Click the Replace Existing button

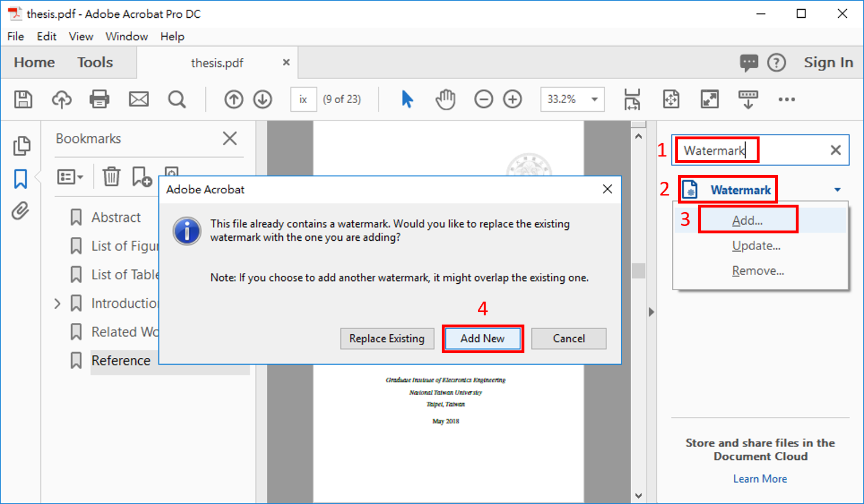387,338
